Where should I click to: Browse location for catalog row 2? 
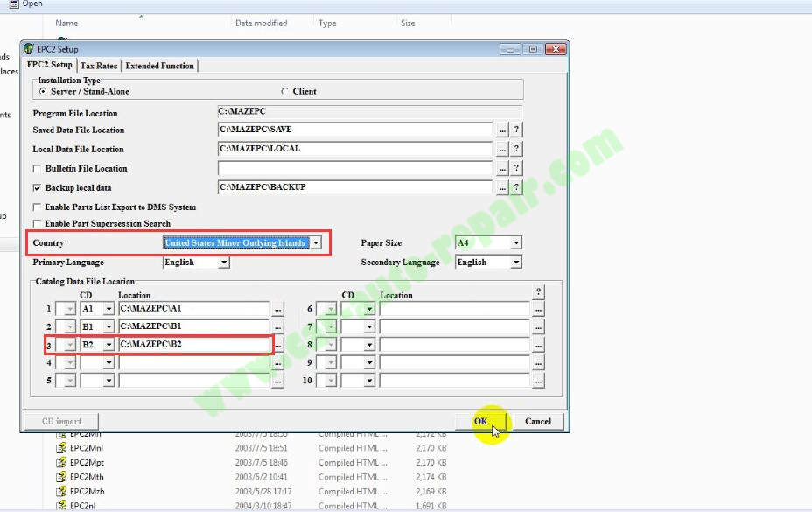tap(278, 327)
